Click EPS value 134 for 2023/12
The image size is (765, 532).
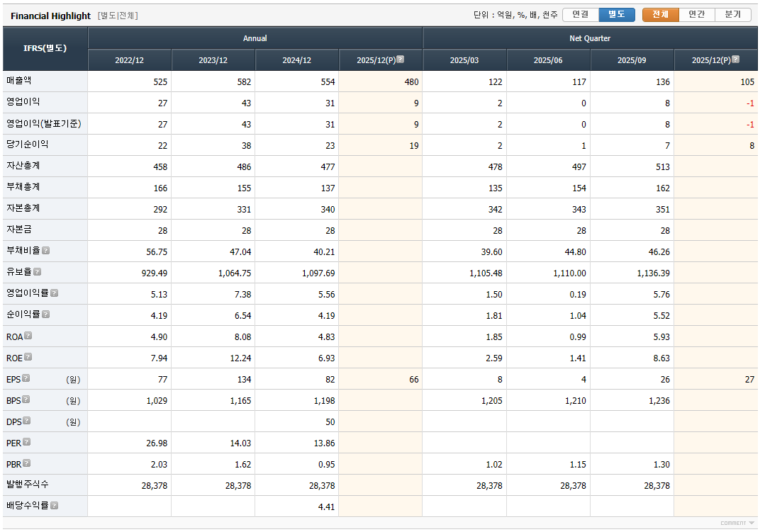click(244, 380)
